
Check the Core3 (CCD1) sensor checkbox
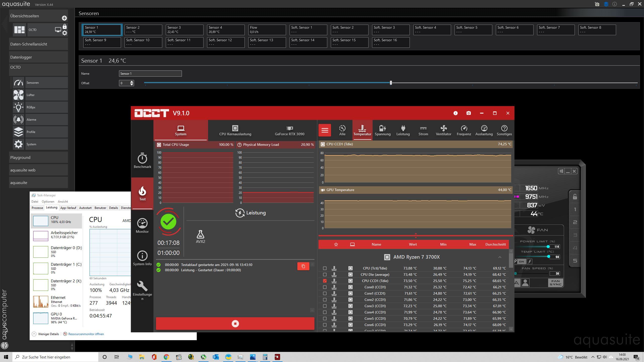pyautogui.click(x=325, y=306)
